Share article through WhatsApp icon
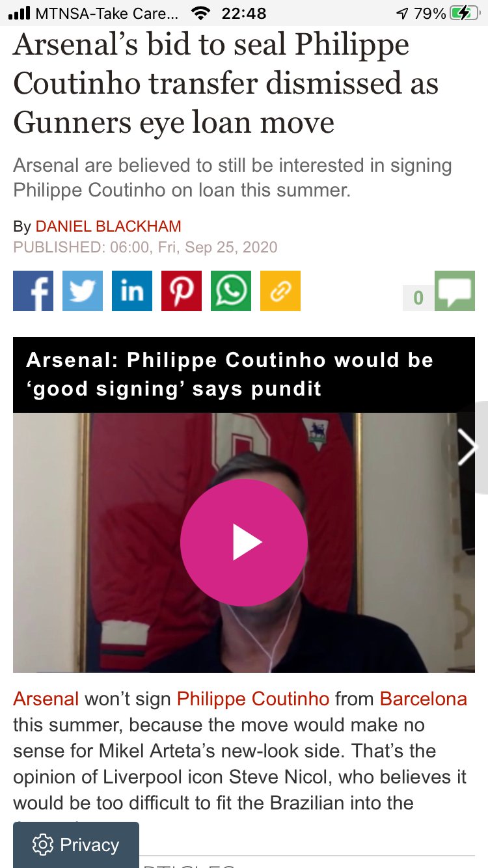 click(x=231, y=291)
